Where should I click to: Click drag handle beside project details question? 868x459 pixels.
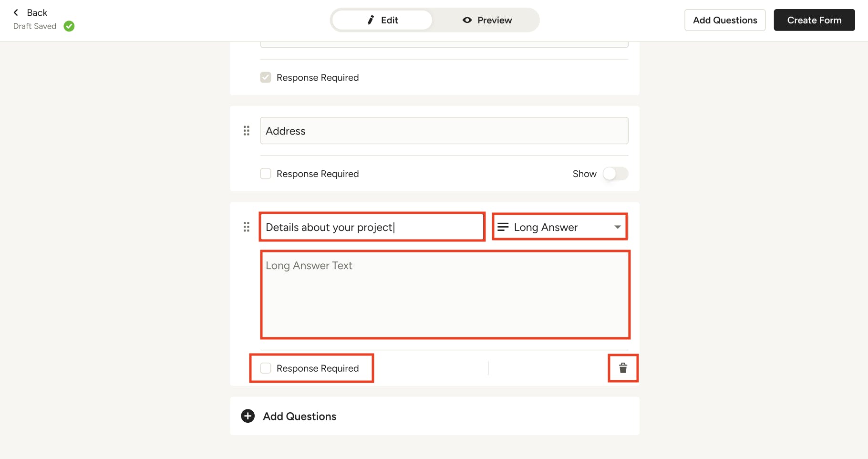click(x=247, y=227)
